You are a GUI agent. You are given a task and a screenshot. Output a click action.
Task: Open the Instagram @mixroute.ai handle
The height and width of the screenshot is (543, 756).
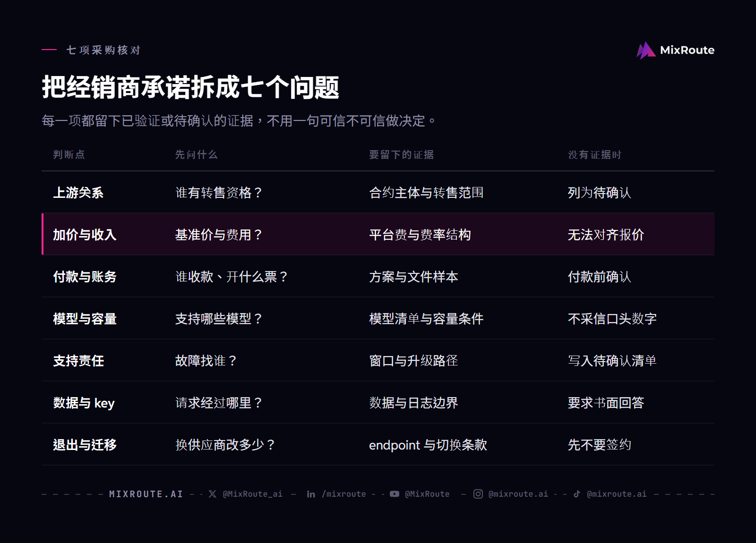click(518, 494)
